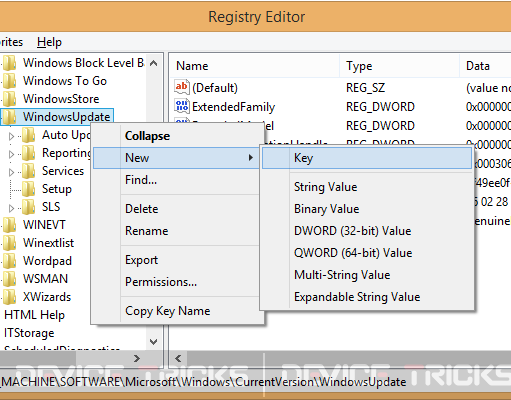
Task: Click the Auto Update folder icon
Action: pyautogui.click(x=29, y=135)
